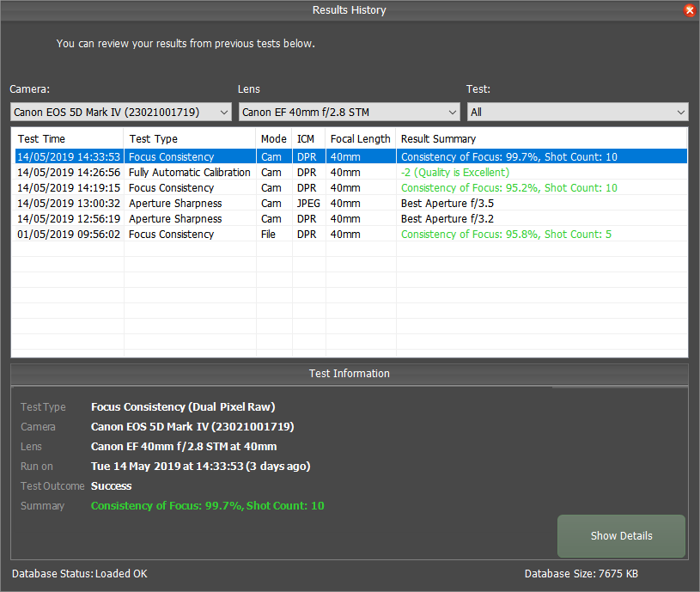The width and height of the screenshot is (700, 592).
Task: Close the Results History window
Action: pos(690,9)
